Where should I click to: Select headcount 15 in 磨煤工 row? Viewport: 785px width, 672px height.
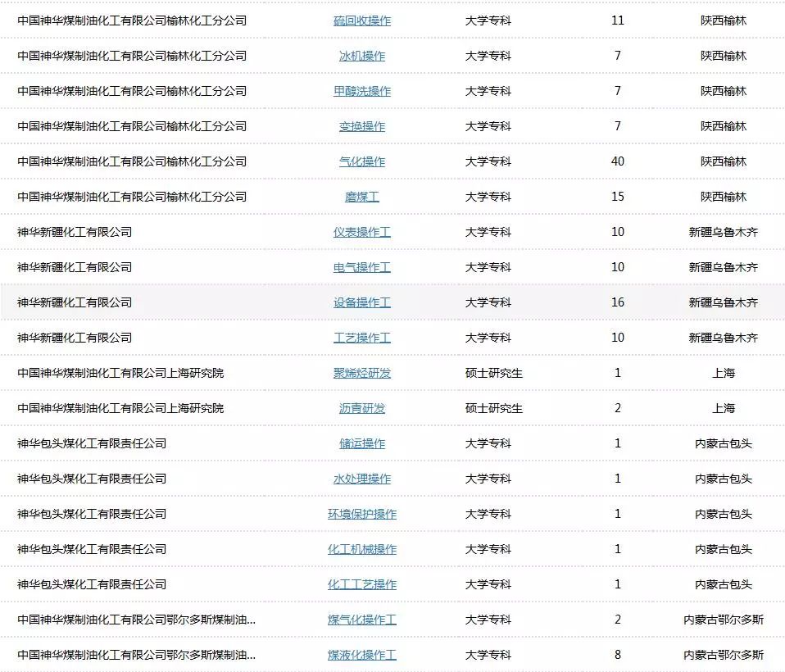click(x=618, y=197)
